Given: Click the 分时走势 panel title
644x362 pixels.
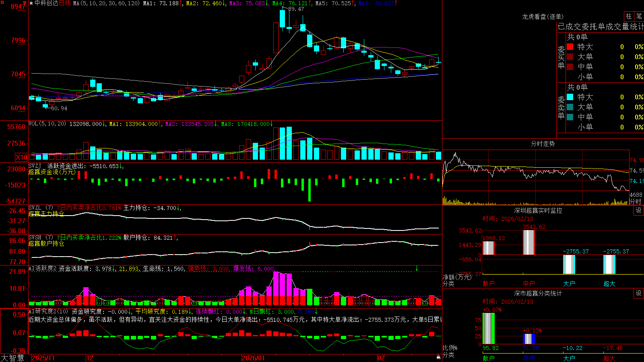Looking at the screenshot, I should coord(543,144).
